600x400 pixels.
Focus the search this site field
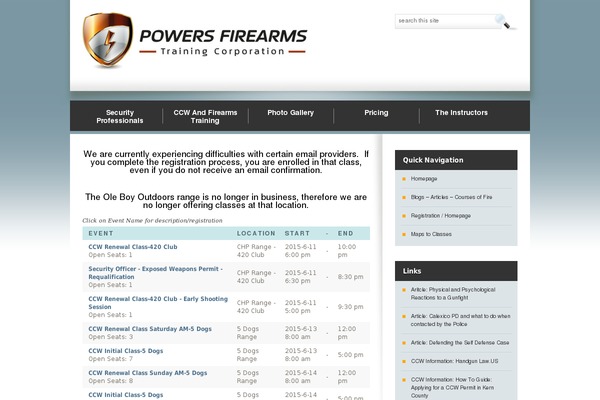tap(446, 21)
